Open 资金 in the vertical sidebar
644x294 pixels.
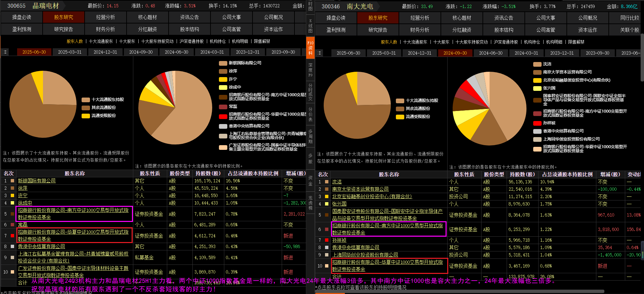pos(310,180)
